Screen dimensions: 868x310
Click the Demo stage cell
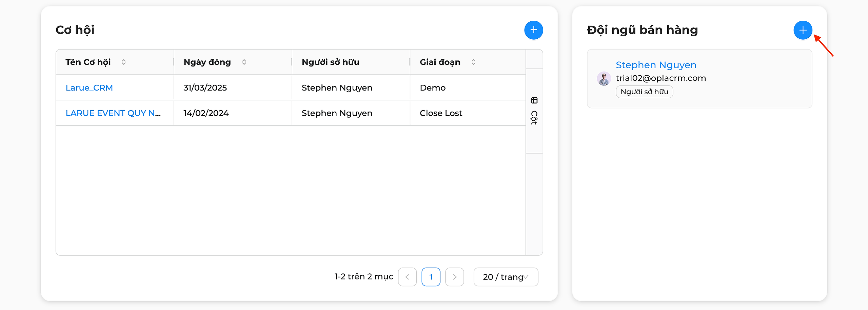468,88
